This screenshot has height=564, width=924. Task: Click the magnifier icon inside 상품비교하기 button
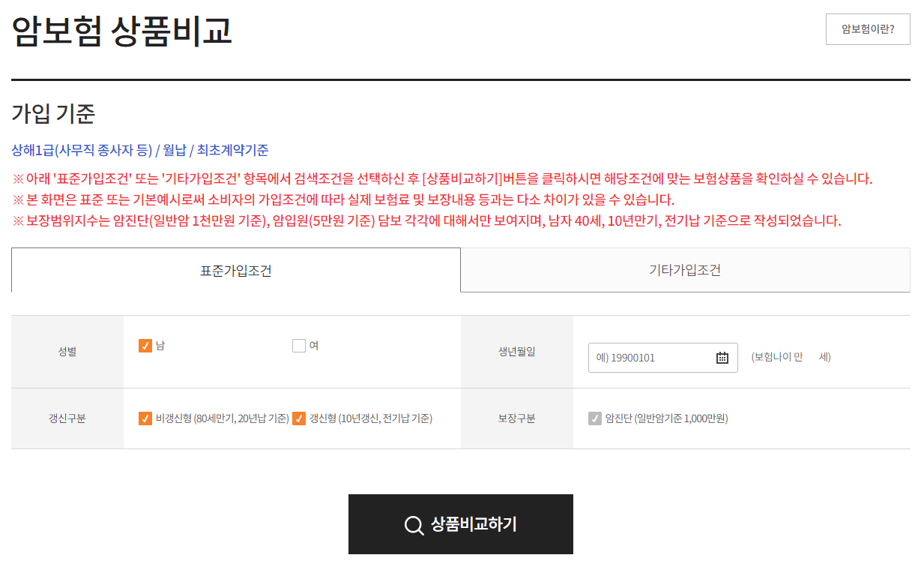coord(413,524)
